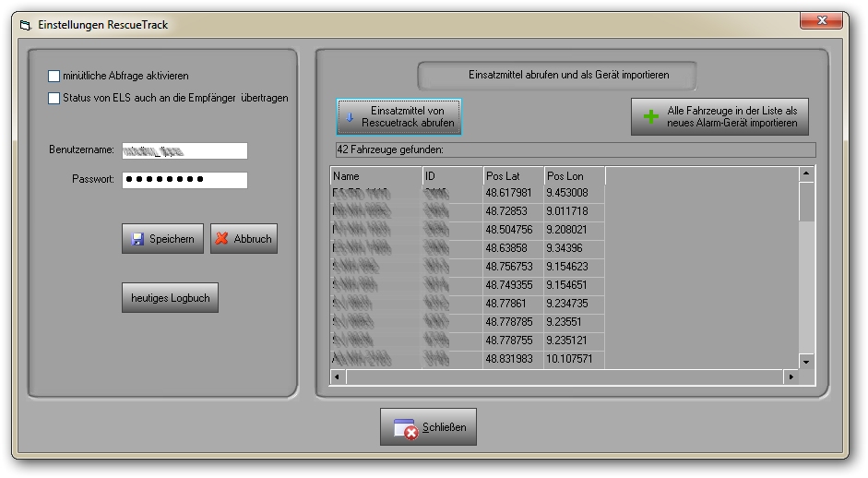Click the horizontal scroll left arrow
Screen dimensions: 868x478
pos(338,376)
